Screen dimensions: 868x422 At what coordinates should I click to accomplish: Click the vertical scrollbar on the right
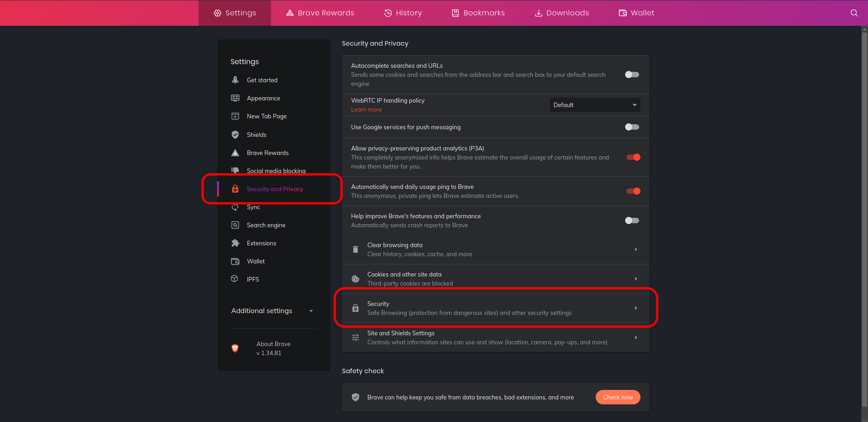864,217
